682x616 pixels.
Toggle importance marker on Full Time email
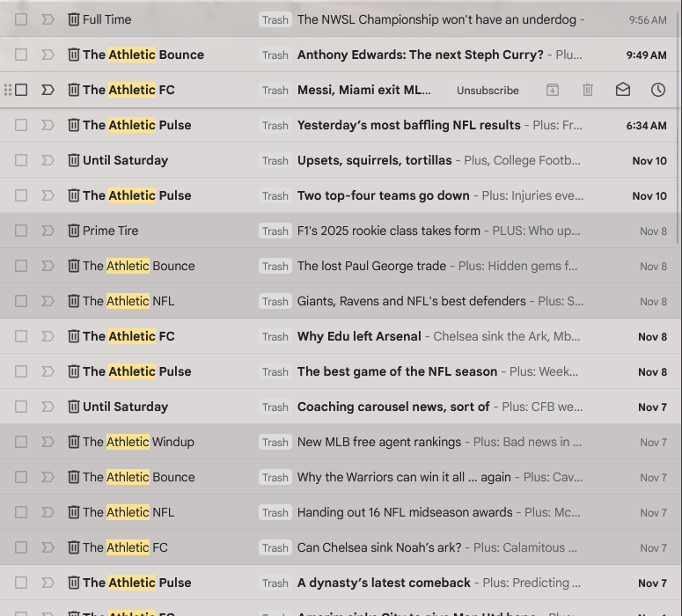click(48, 19)
